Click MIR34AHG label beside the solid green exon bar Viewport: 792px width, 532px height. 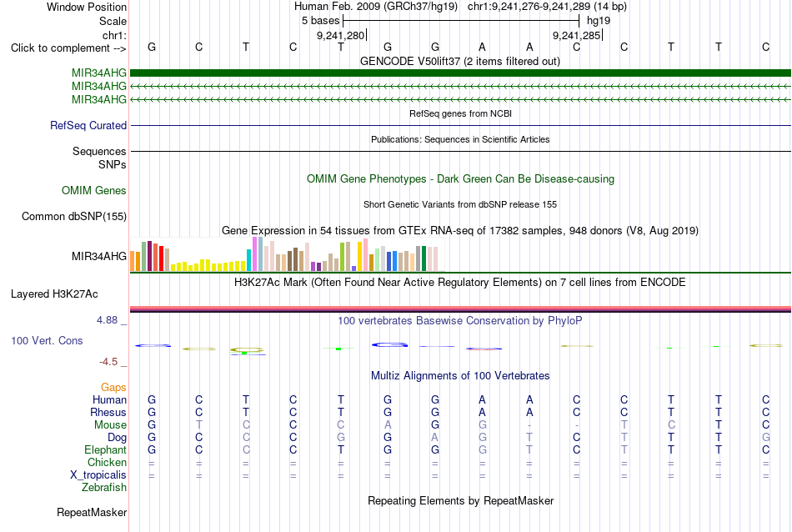point(99,73)
